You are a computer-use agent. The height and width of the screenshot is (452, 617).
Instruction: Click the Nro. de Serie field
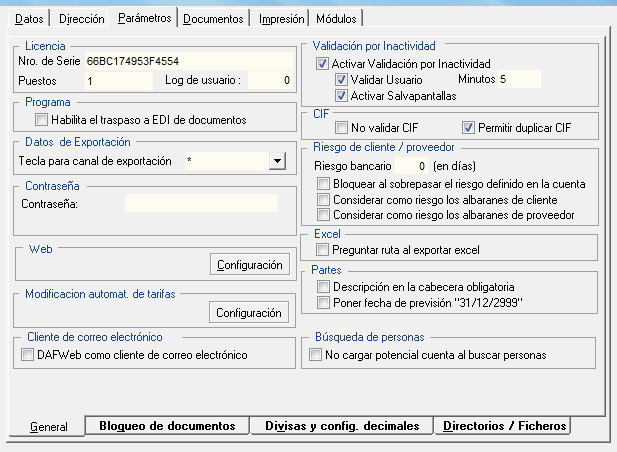pos(189,61)
